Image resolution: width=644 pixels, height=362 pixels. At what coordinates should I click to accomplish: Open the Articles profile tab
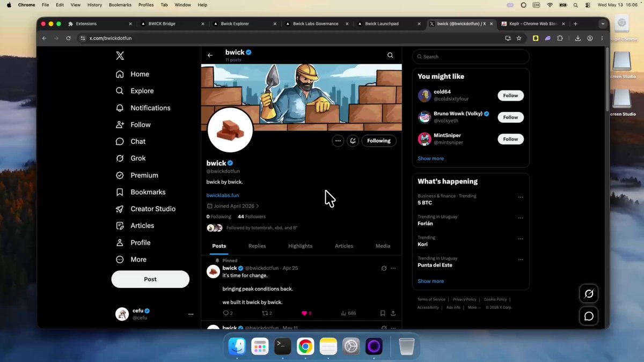344,246
